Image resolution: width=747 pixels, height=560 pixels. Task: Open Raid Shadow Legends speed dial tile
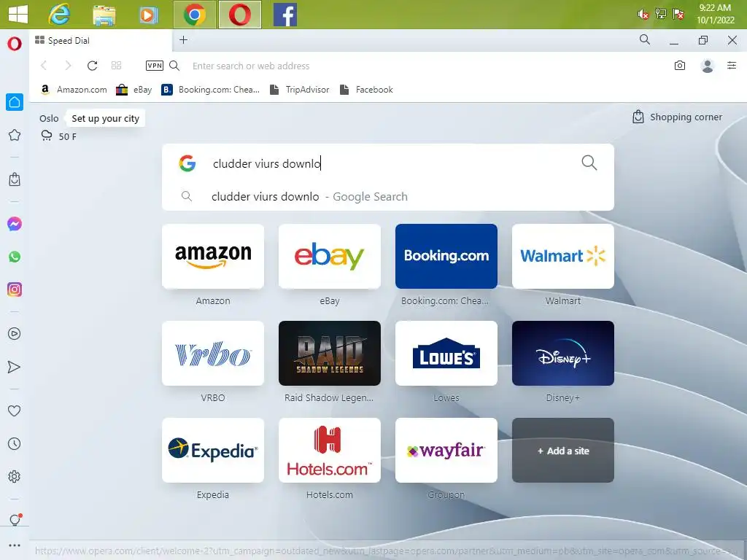click(330, 354)
